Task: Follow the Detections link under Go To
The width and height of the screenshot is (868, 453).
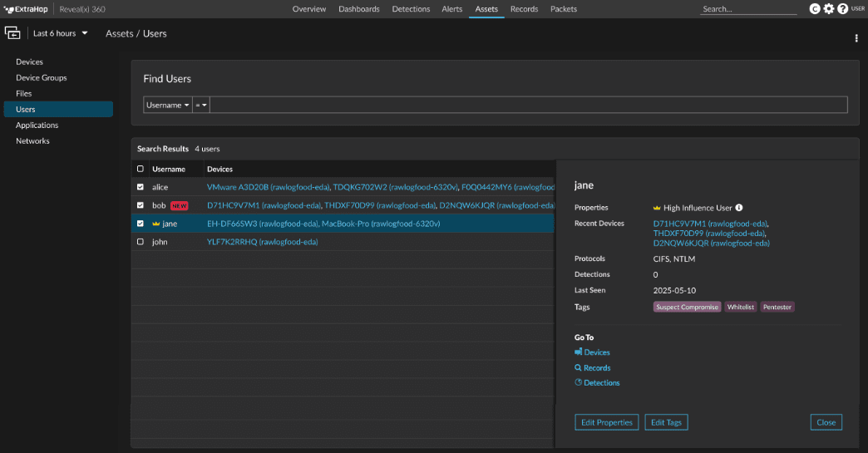Action: [x=602, y=382]
